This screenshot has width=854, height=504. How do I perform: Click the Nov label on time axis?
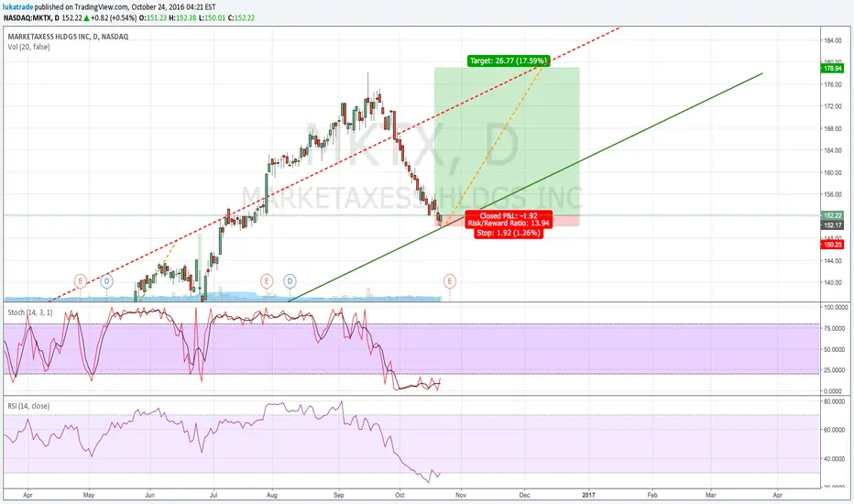pos(461,495)
